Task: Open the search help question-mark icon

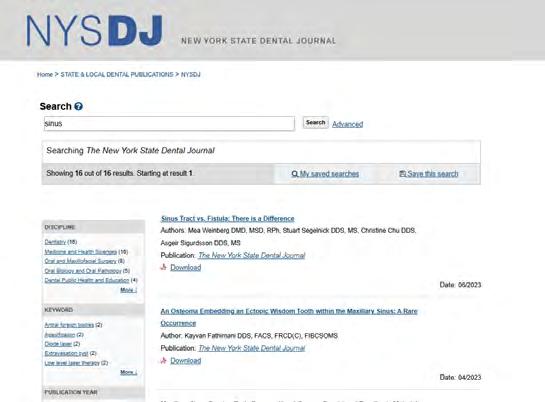Action: (79, 106)
